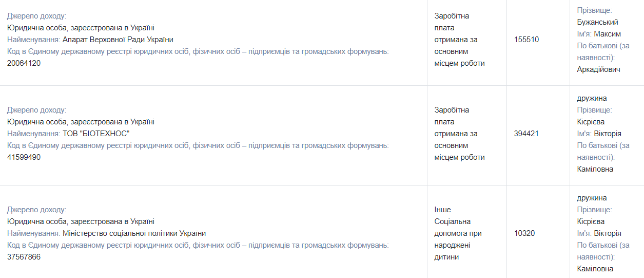
Task: Click the first name Максим
Action: [608, 34]
